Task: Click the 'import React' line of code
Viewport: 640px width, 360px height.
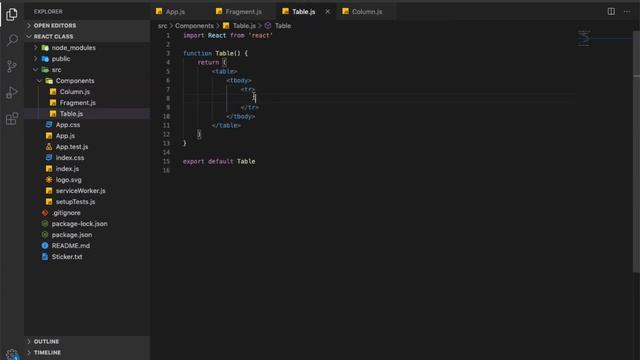Action: pyautogui.click(x=228, y=36)
